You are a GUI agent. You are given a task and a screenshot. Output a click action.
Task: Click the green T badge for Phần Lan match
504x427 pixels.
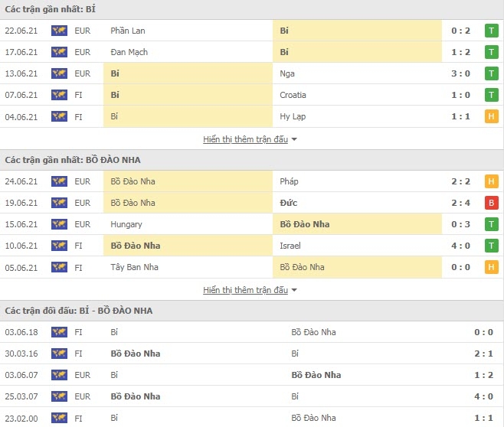[492, 31]
